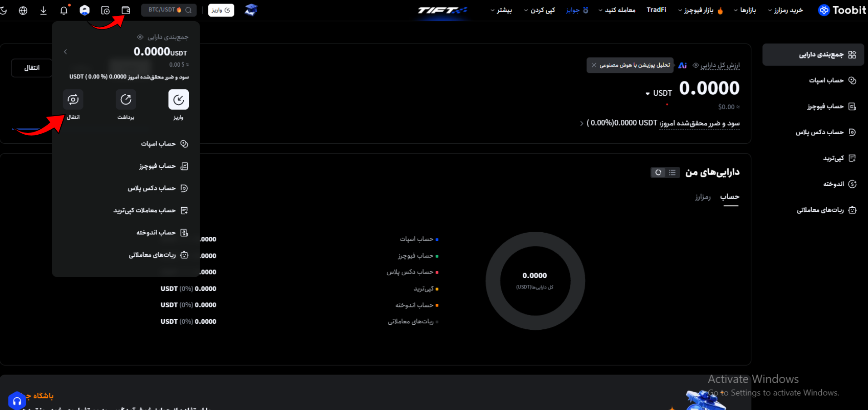Screen dimensions: 868x410
Task: Click the انتقال button on the page
Action: (x=32, y=68)
